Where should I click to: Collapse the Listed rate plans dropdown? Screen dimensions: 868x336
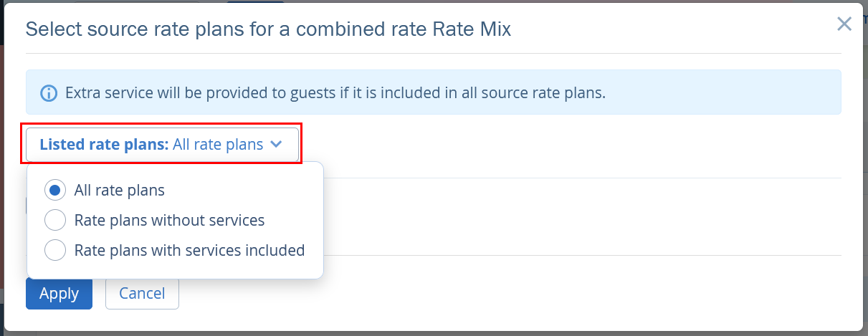(x=162, y=145)
